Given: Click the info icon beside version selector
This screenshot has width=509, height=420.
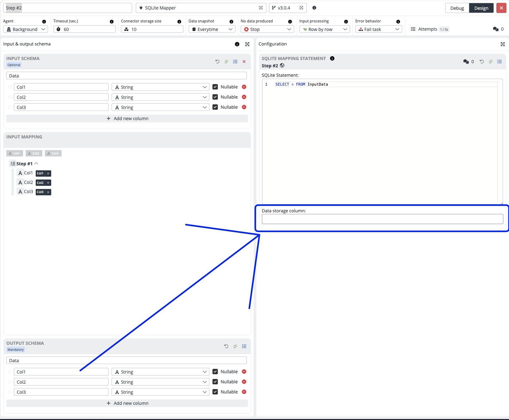Looking at the screenshot, I should point(314,8).
